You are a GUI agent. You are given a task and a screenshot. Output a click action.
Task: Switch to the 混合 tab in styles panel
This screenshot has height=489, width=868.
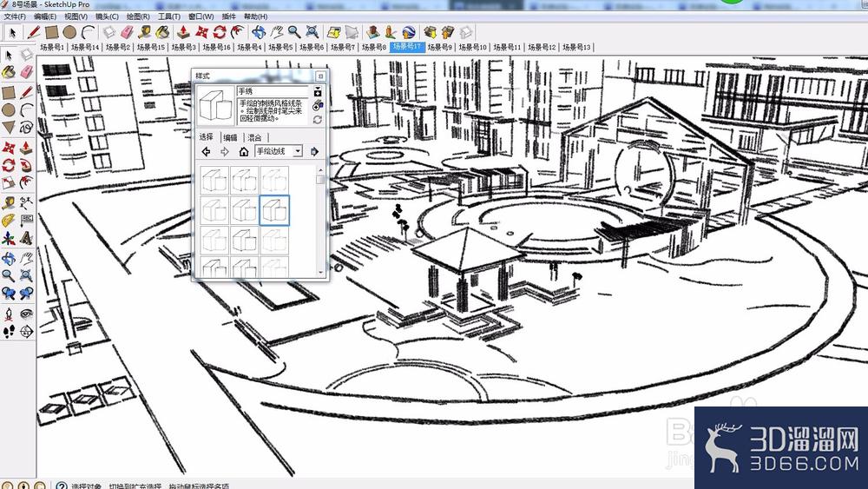click(x=254, y=137)
